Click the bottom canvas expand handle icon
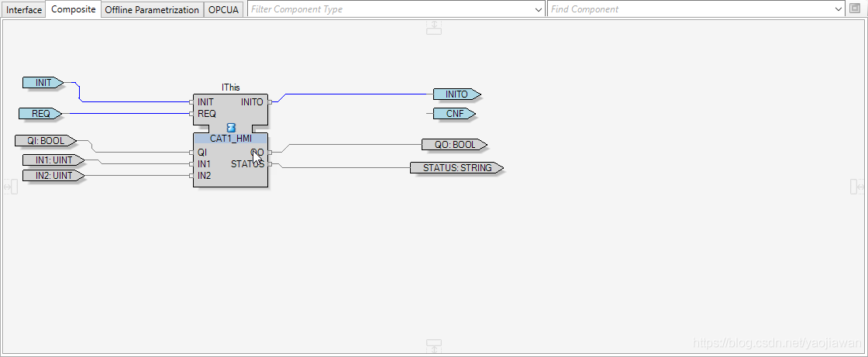This screenshot has width=868, height=357. pos(434,345)
